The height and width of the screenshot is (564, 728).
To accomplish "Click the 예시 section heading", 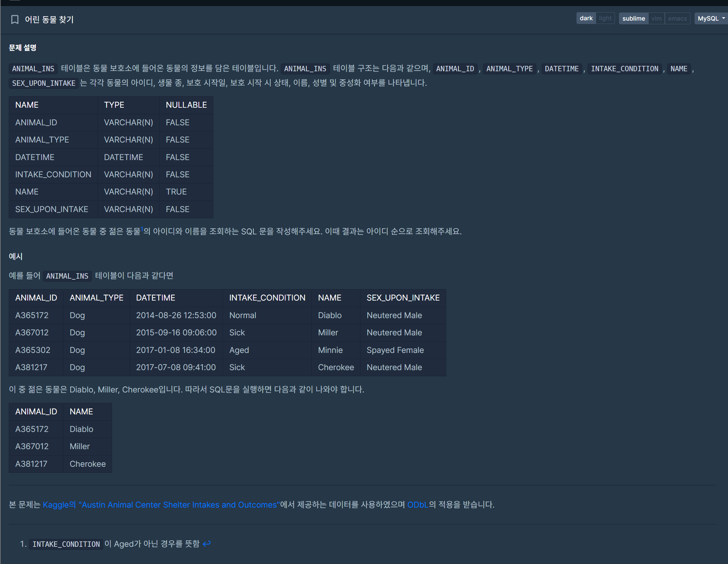I will pos(16,256).
